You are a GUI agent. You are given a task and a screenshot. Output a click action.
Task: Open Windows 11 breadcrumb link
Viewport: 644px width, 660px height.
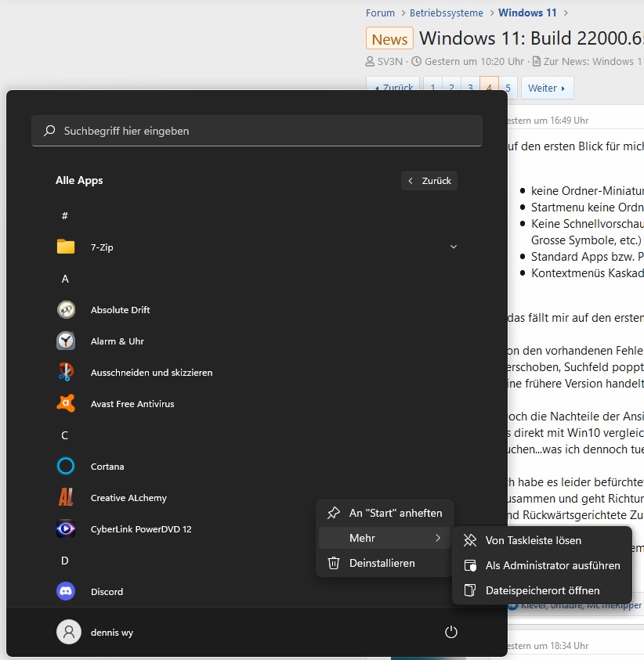click(527, 13)
